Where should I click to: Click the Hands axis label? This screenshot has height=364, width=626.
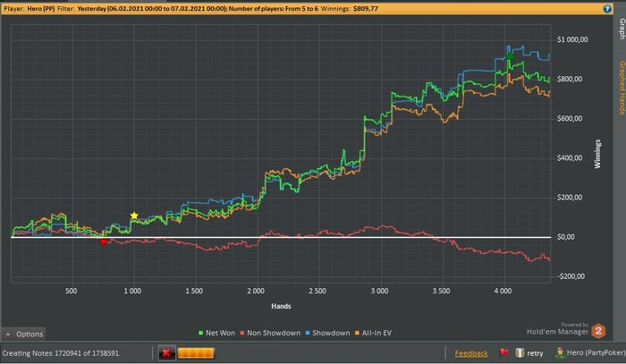[x=281, y=306]
